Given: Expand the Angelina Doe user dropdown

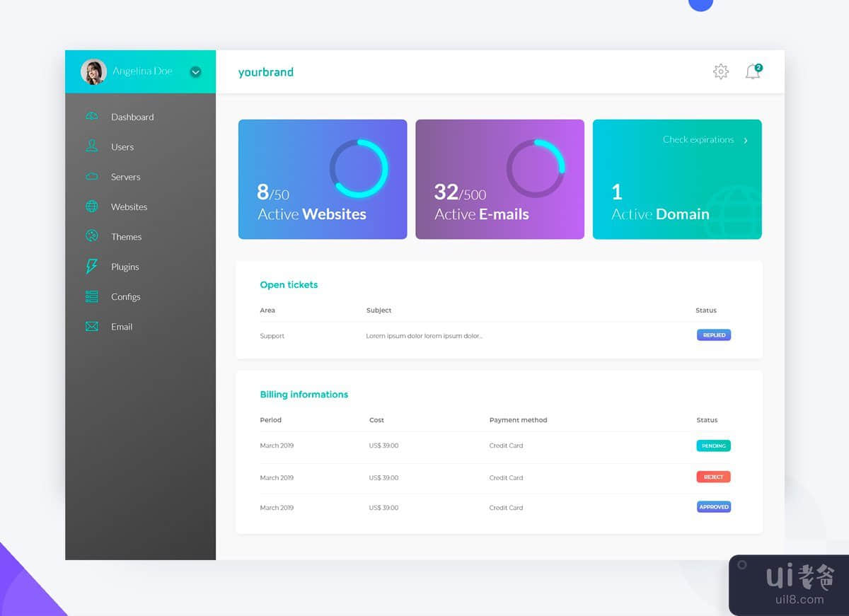Looking at the screenshot, I should tap(196, 71).
